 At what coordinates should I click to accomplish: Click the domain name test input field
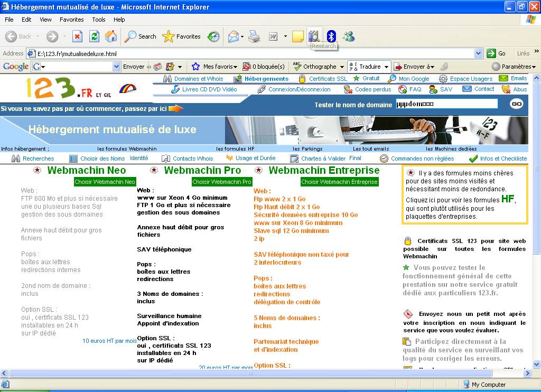point(446,104)
